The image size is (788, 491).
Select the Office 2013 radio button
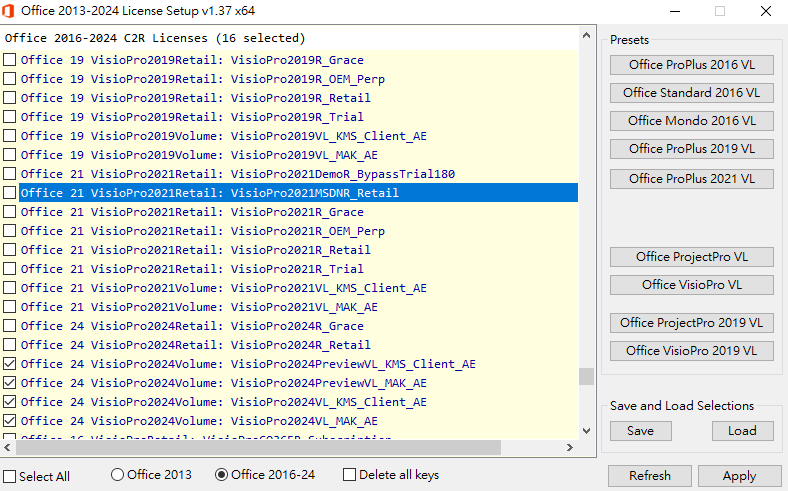(117, 474)
